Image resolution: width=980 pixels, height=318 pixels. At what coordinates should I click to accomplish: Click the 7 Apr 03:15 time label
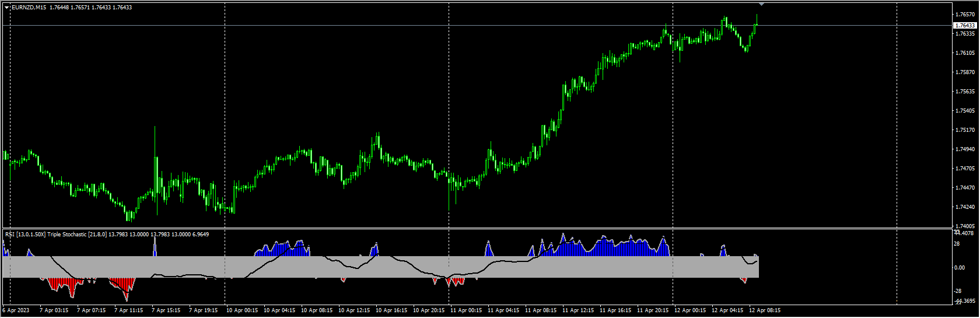tap(54, 310)
